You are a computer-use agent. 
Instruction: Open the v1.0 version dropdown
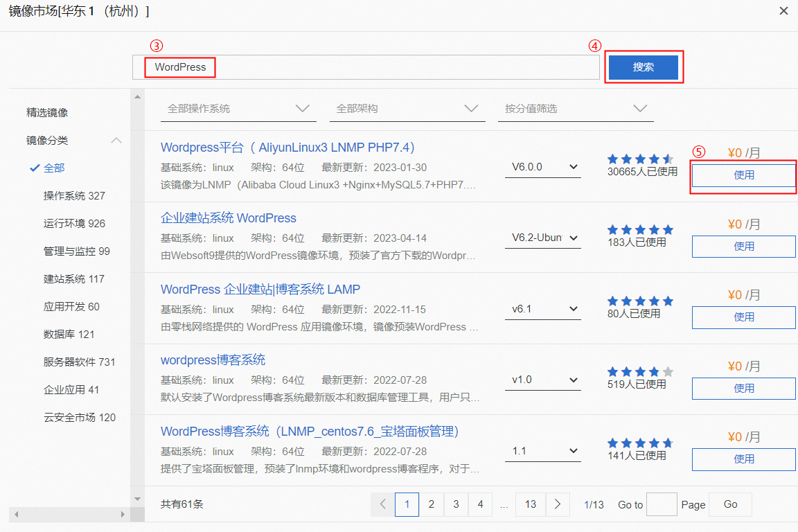click(x=542, y=380)
